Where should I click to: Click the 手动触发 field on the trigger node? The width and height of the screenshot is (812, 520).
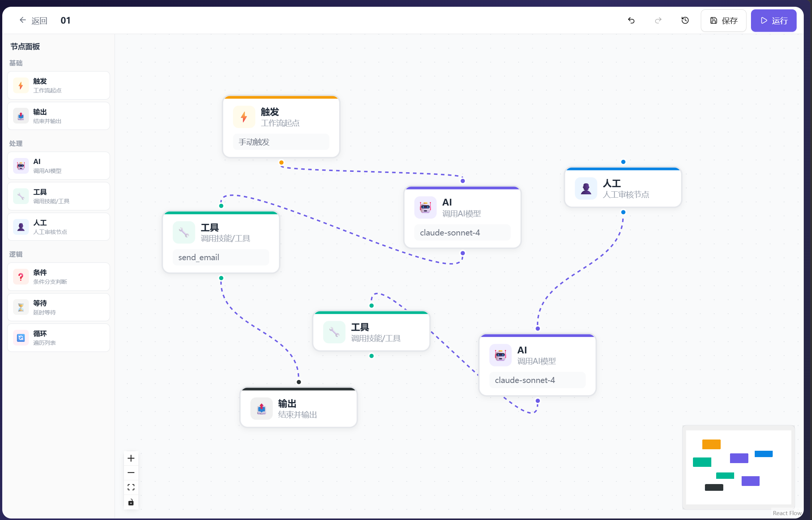click(x=281, y=142)
